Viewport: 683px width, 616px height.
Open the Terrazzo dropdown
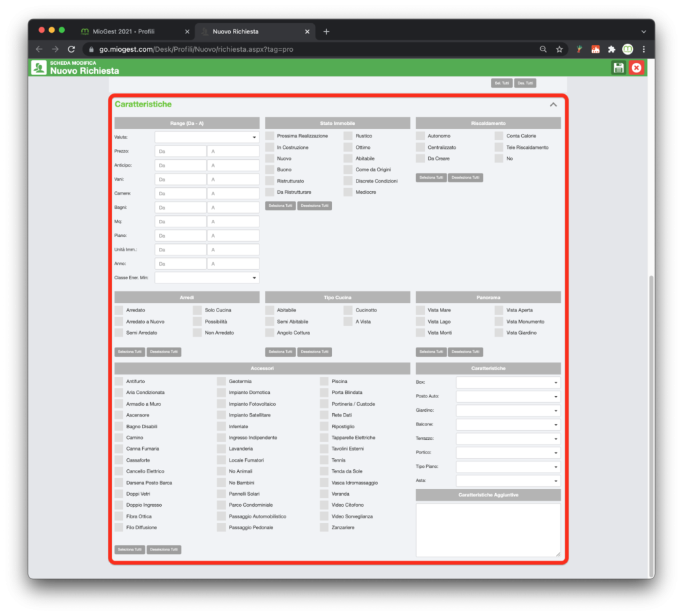pos(508,438)
